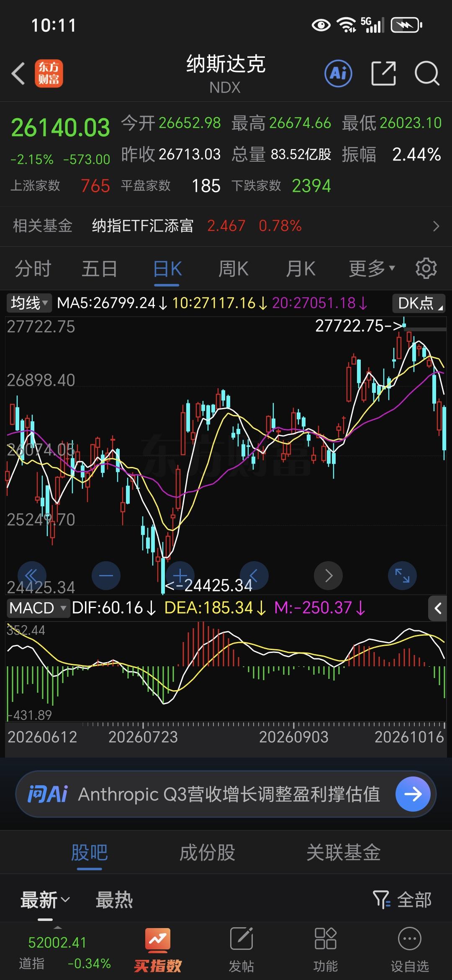Select the 最热 sort option
Screen dimensions: 452x980
pos(114,900)
